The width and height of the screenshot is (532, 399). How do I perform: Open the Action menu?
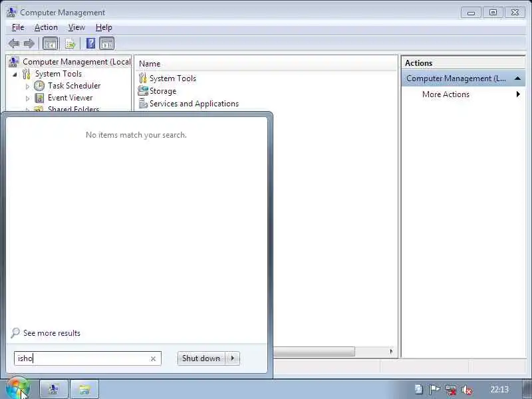[46, 27]
